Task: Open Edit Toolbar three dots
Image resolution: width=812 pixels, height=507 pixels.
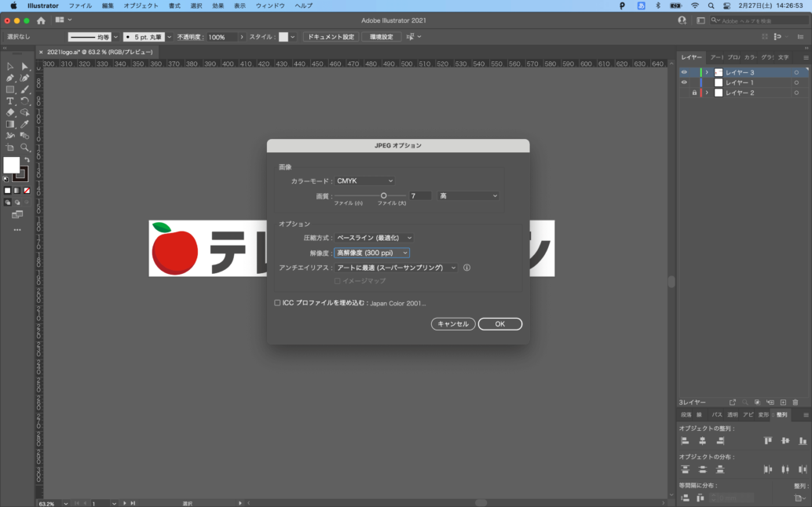Action: (x=17, y=230)
